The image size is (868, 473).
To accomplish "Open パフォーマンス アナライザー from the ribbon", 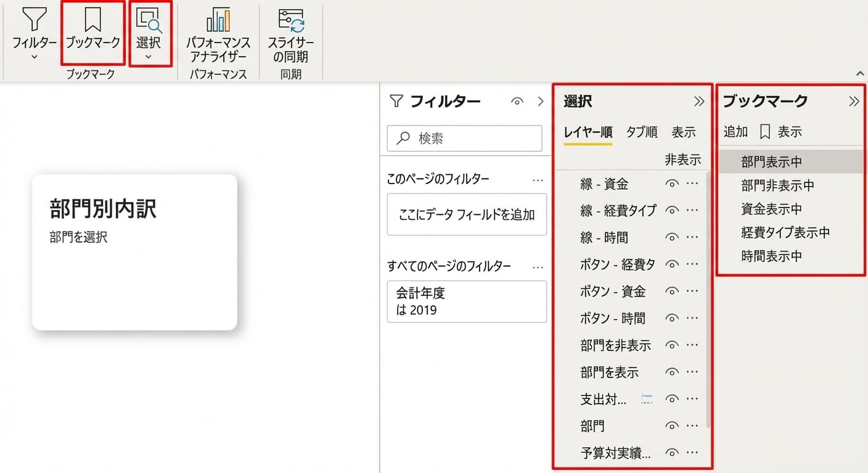I will click(218, 35).
